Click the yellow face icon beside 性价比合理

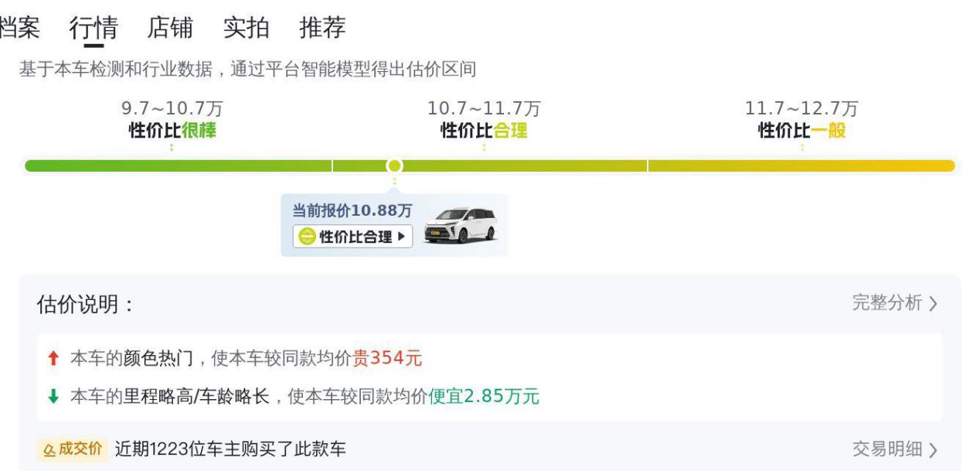click(x=307, y=237)
